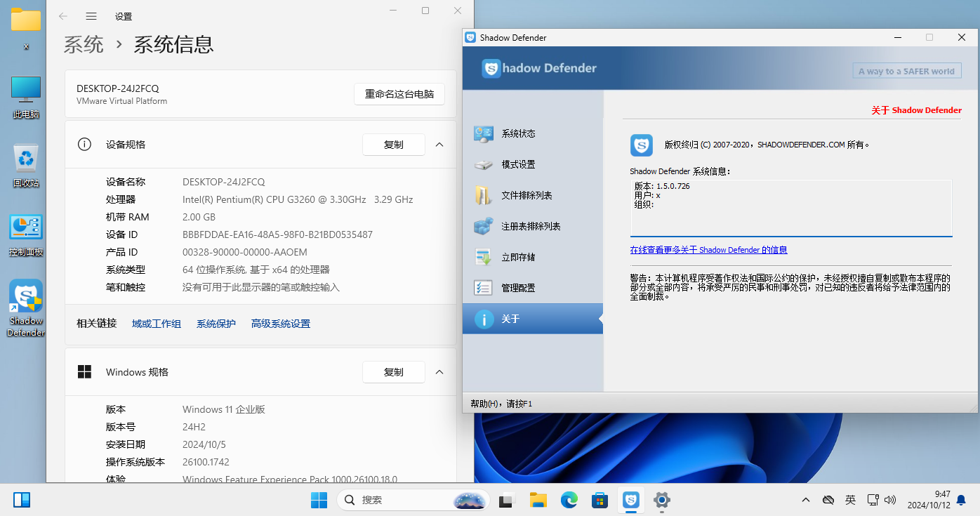
Task: Select 注册表排除列表 sidebar item
Action: [533, 226]
